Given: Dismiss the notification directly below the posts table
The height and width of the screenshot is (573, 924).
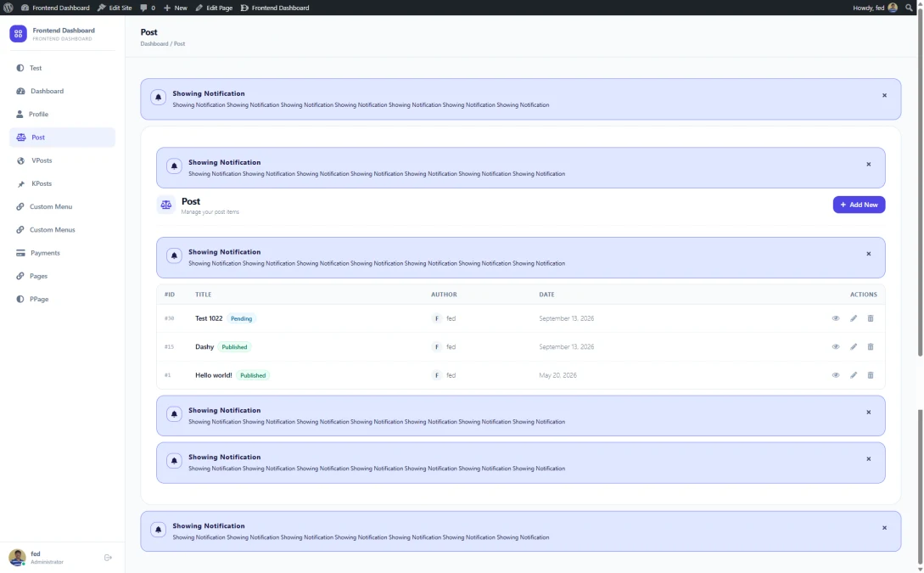Looking at the screenshot, I should coord(868,413).
